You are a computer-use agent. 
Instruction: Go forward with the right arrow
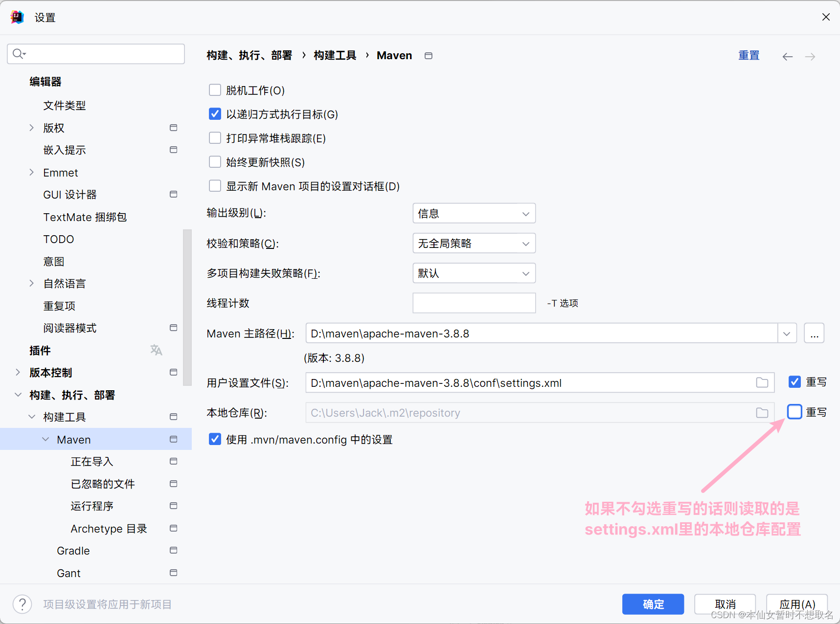pos(810,57)
